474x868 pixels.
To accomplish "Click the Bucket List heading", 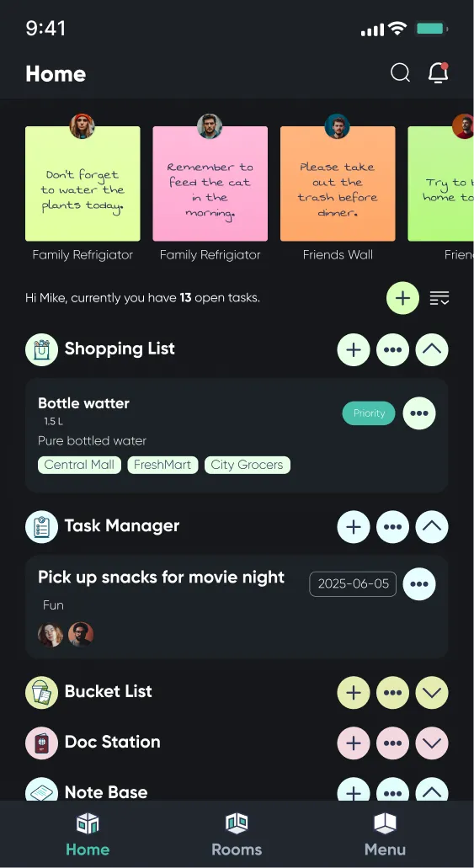I will coord(109,692).
